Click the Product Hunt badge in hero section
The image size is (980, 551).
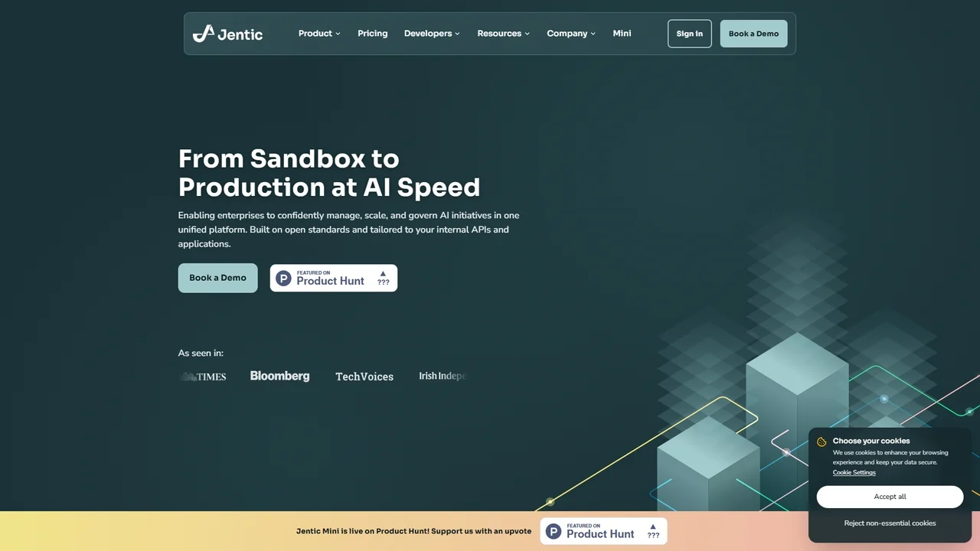point(333,278)
